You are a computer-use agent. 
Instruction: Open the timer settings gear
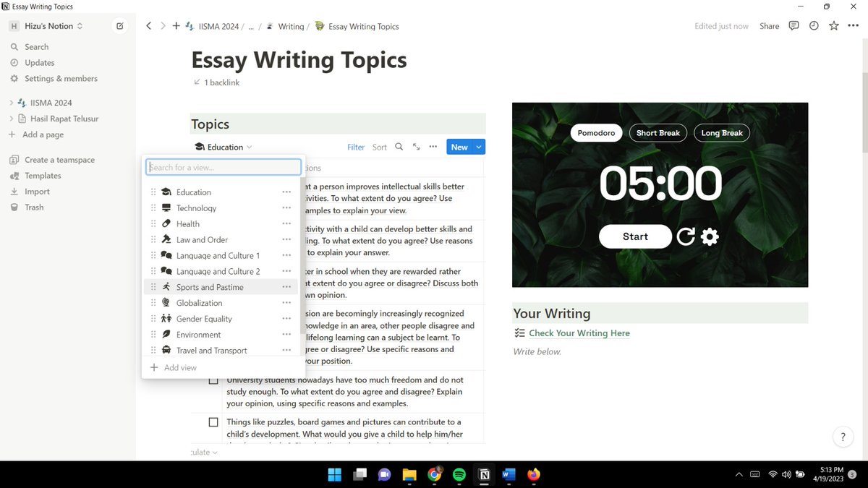pos(710,236)
